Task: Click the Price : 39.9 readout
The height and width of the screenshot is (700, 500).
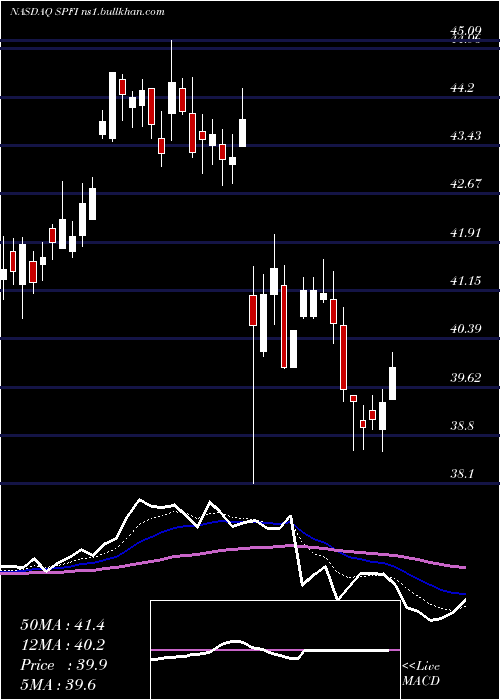Action: click(63, 665)
